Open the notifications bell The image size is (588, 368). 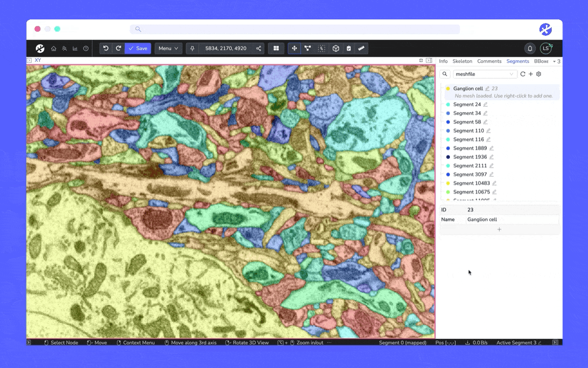click(x=530, y=49)
